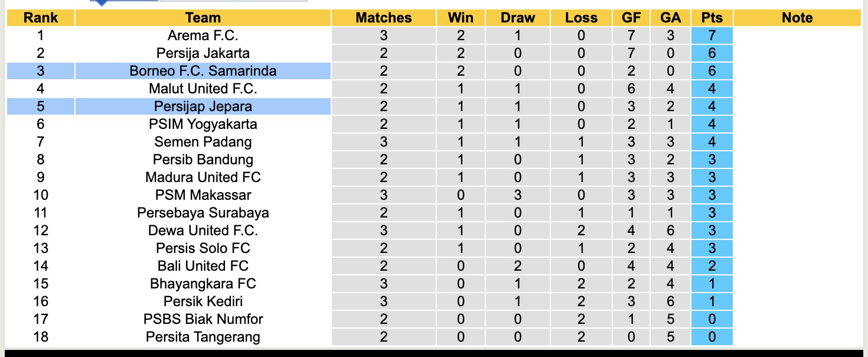Click the Rank column header

[40, 18]
